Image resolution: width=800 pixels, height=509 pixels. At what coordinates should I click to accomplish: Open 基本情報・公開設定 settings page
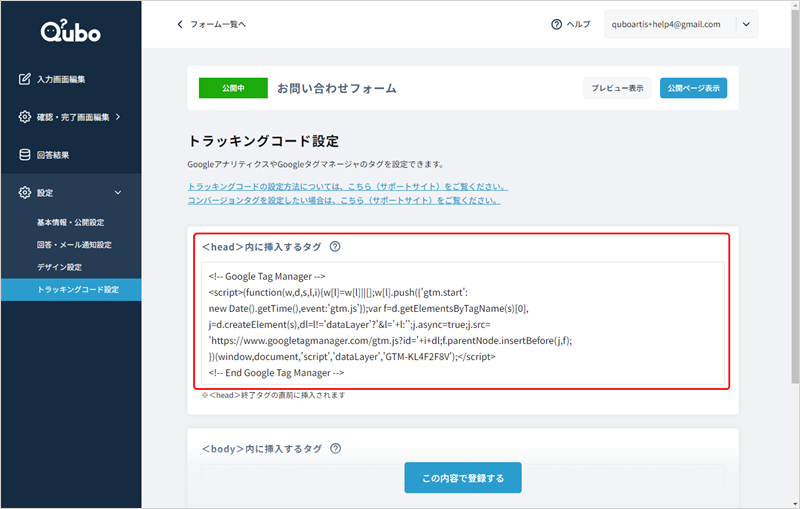point(70,222)
